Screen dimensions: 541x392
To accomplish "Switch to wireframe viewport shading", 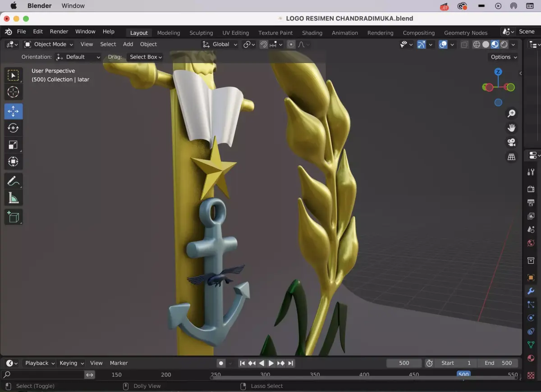I will [x=477, y=44].
